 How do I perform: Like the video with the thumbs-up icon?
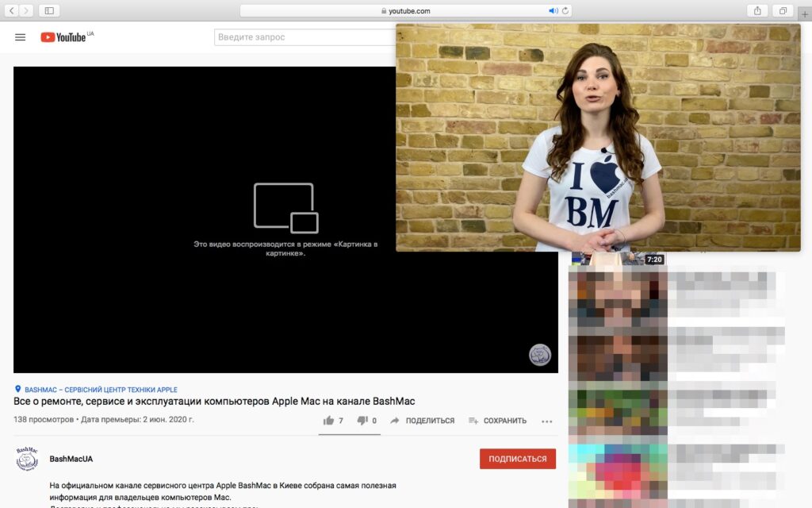[329, 421]
